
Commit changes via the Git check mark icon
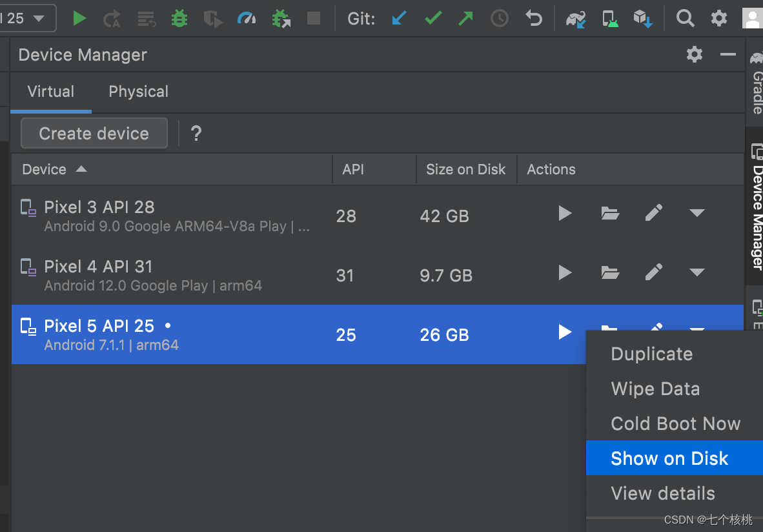pyautogui.click(x=432, y=18)
